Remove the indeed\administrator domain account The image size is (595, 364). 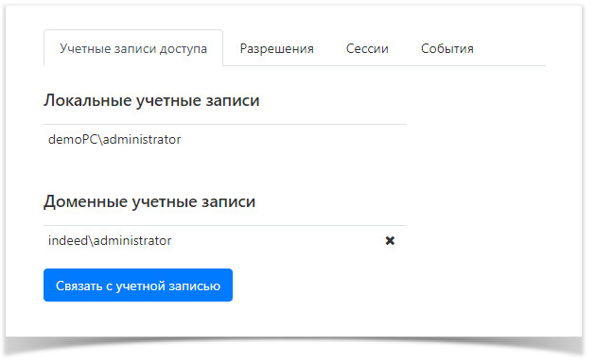tap(390, 240)
